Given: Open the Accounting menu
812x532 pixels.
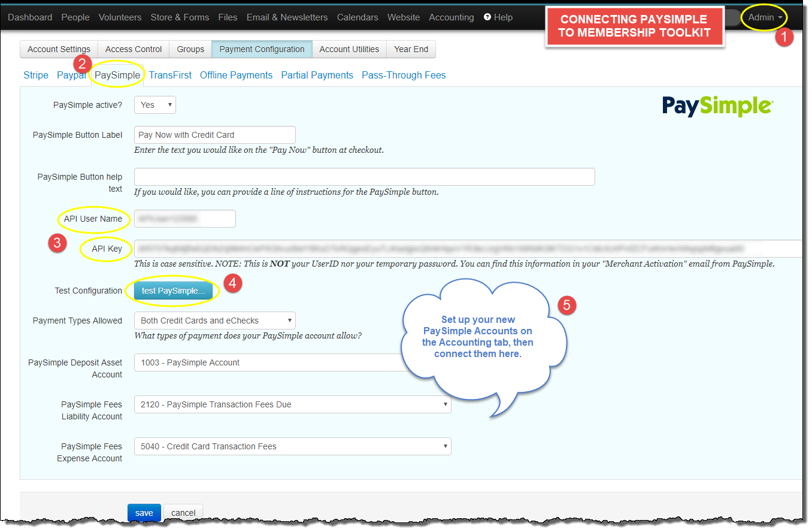Looking at the screenshot, I should coord(452,17).
